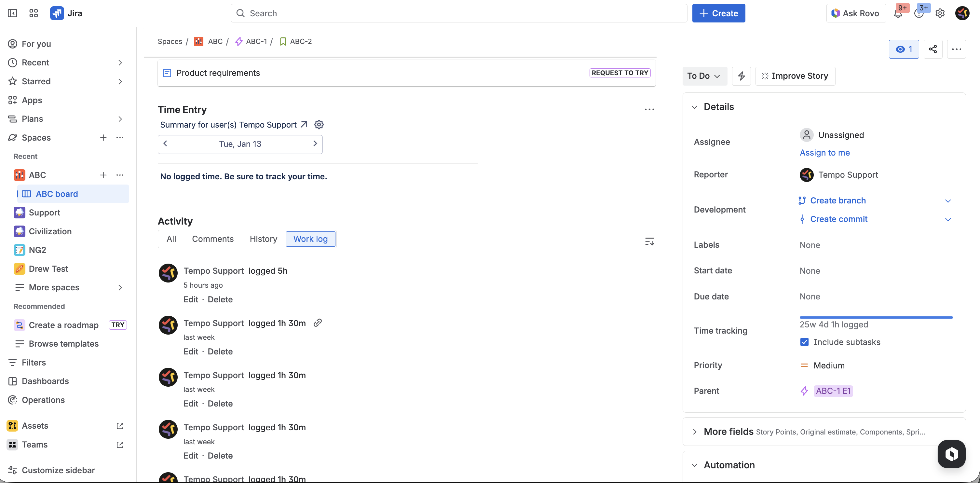Click the Time Entry settings gear
This screenshot has width=980, height=483.
point(319,124)
